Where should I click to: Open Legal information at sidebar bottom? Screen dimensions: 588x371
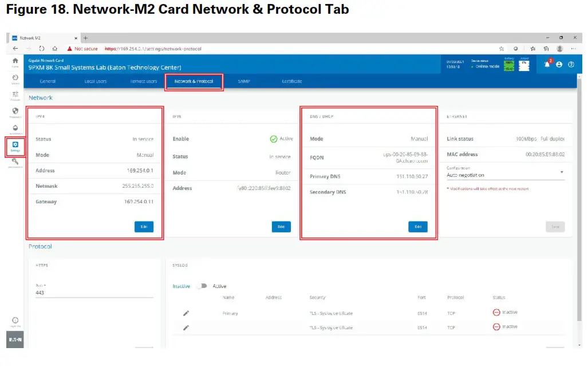coord(15,320)
